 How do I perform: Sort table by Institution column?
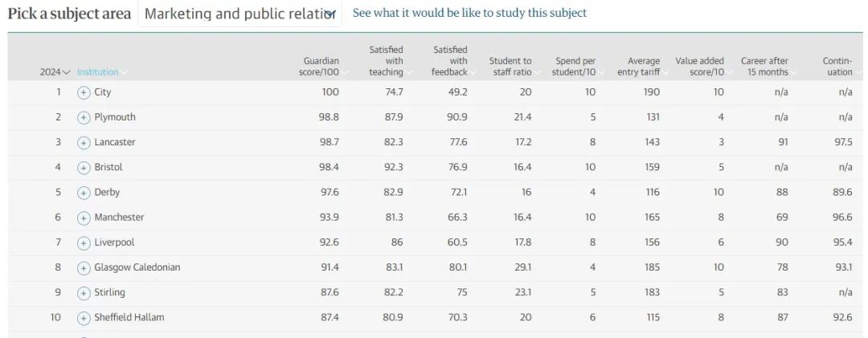pos(100,72)
